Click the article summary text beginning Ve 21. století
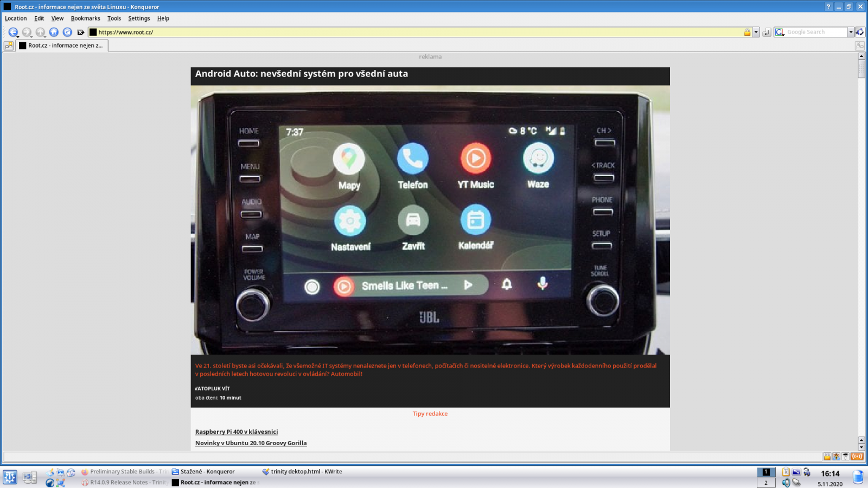Viewport: 868px width, 488px height. (426, 369)
